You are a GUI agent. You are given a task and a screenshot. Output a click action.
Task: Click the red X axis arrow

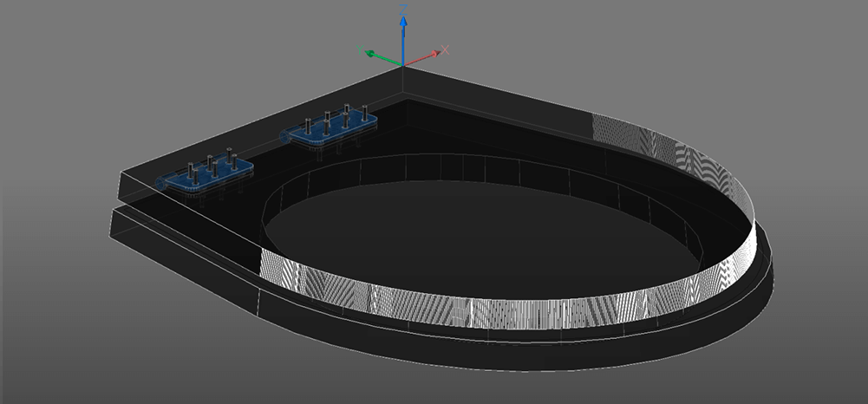[x=422, y=59]
